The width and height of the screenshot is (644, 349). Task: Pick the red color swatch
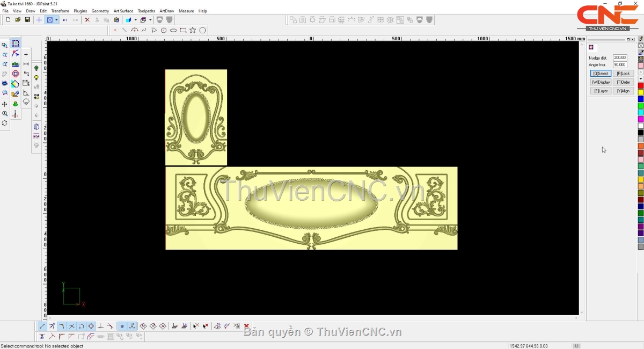(x=641, y=86)
